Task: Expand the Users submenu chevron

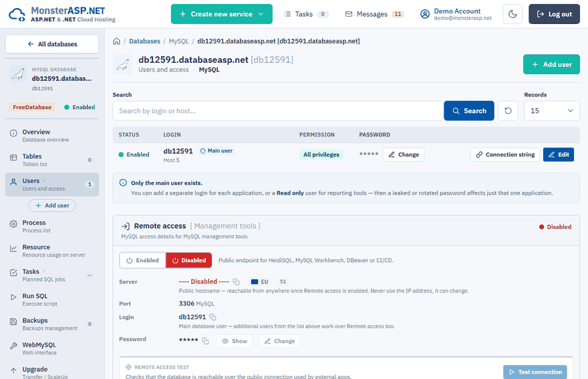Action: pyautogui.click(x=44, y=181)
